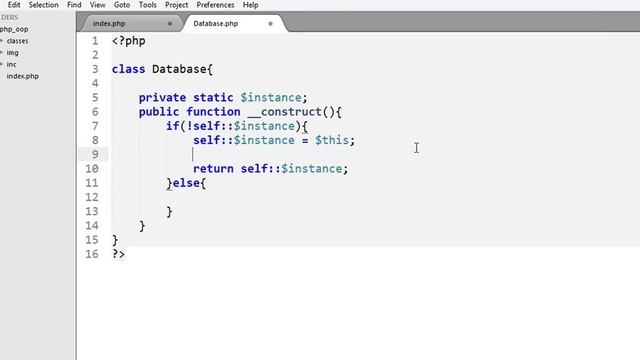640x360 pixels.
Task: Click '$instance' on line 10
Action: pyautogui.click(x=312, y=169)
